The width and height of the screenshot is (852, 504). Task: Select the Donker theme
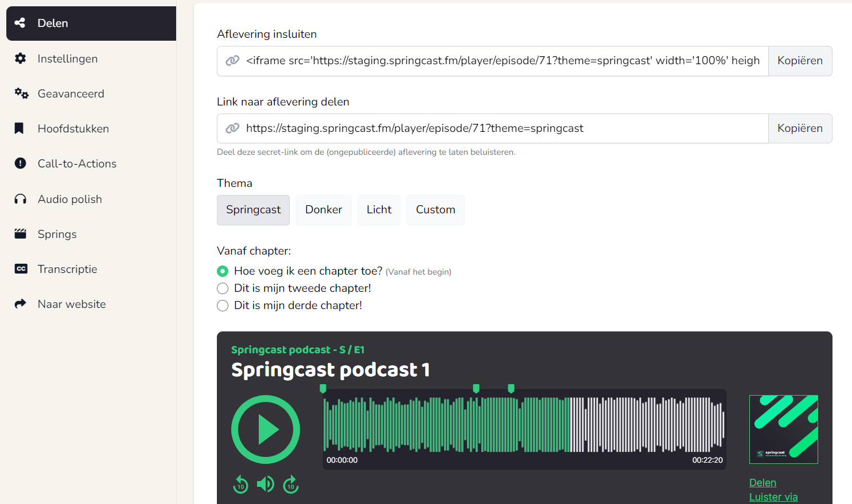[x=324, y=210]
